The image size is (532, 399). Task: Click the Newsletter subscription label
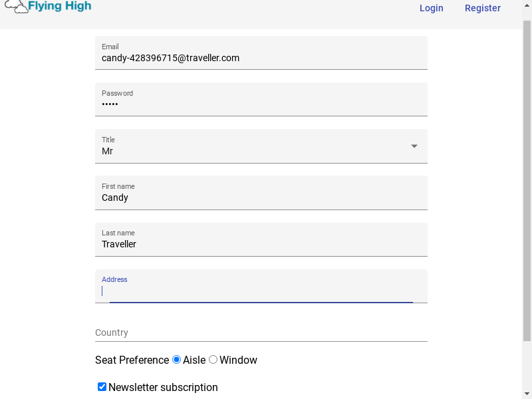coord(163,387)
